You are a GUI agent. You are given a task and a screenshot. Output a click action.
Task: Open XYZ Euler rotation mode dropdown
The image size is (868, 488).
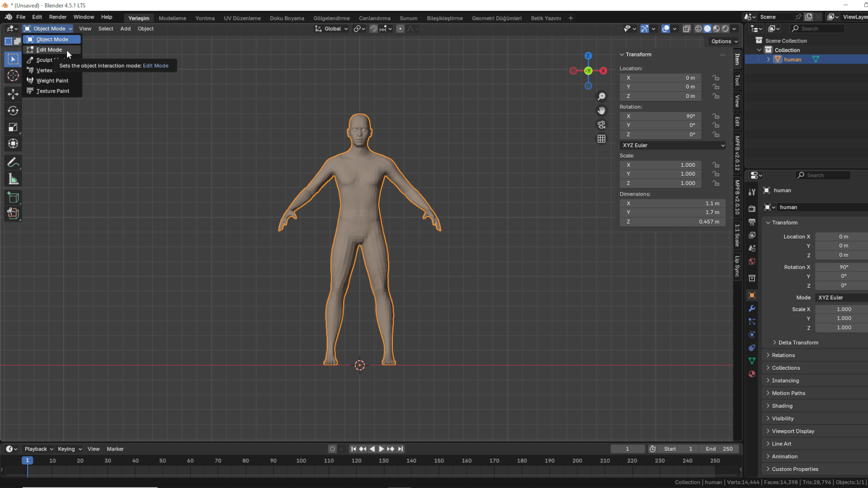point(673,145)
